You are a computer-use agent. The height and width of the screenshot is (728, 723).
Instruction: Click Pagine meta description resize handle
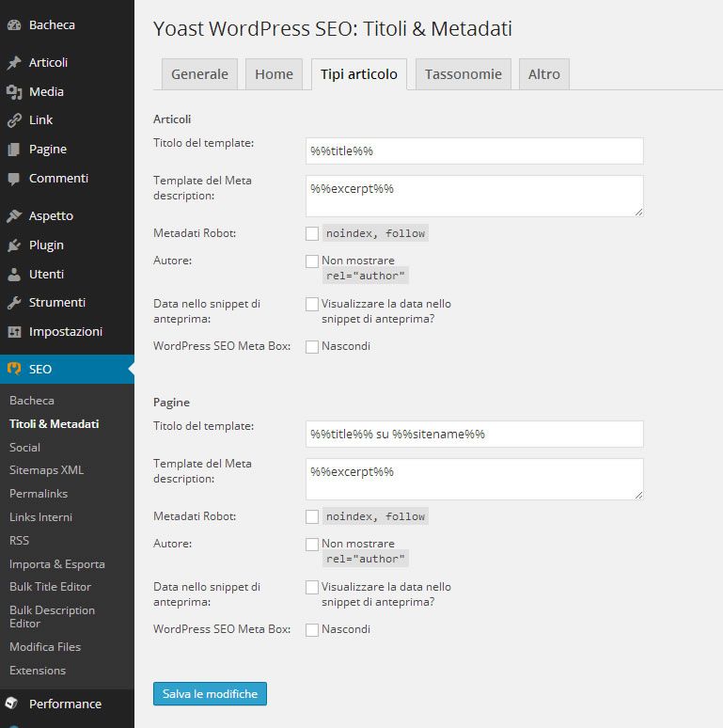pos(639,496)
